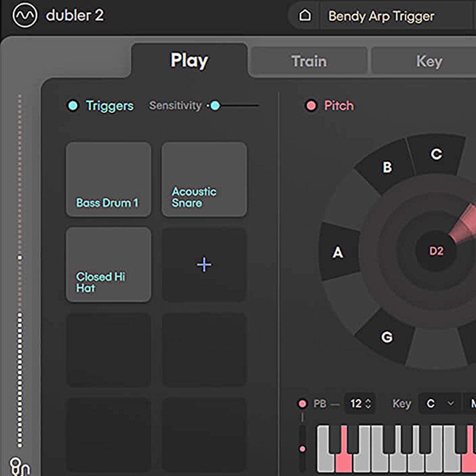Click the D2 center of the pitch wheel
This screenshot has width=476, height=476.
pos(436,251)
